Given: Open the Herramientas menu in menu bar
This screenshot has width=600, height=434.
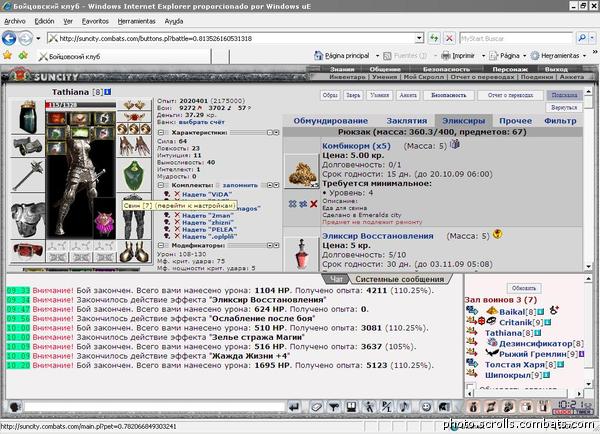Looking at the screenshot, I should click(x=137, y=21).
